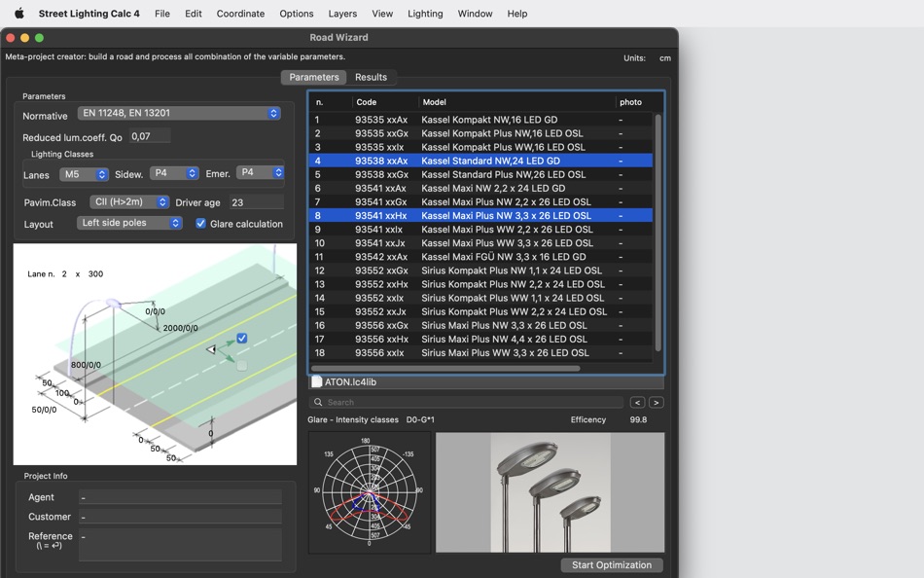The height and width of the screenshot is (578, 924).
Task: Select row Sirius Kompakt Plus NW 2,2 x 24
Action: [x=480, y=284]
